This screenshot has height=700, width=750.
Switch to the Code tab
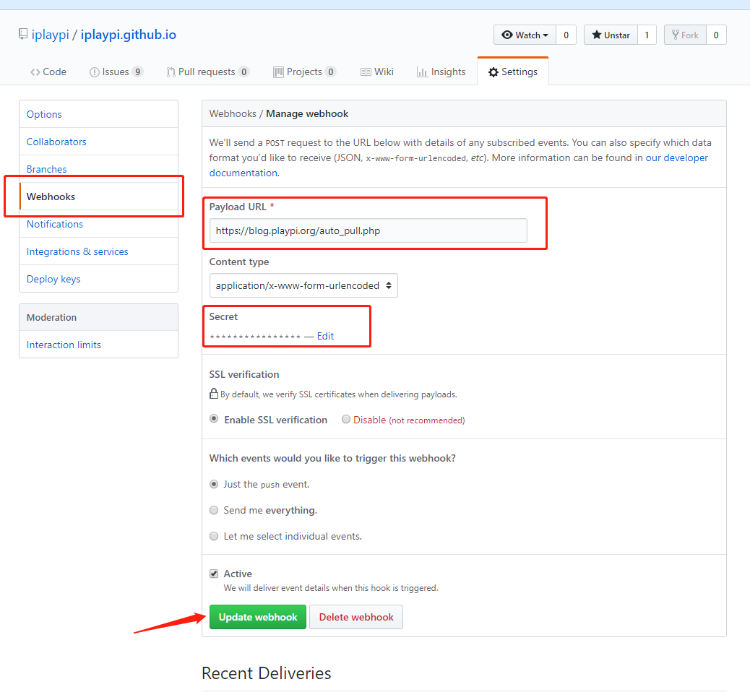(x=48, y=72)
